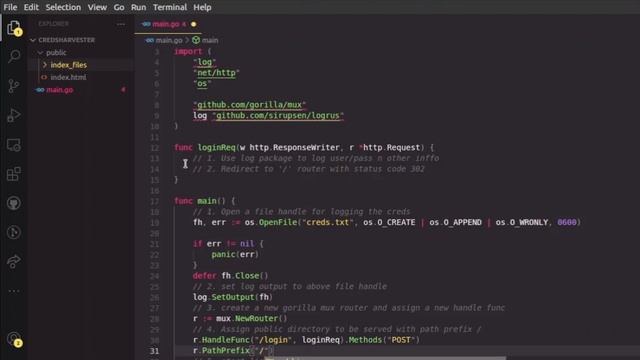Viewport: 640px width, 360px height.
Task: Open the File menu
Action: [10, 7]
